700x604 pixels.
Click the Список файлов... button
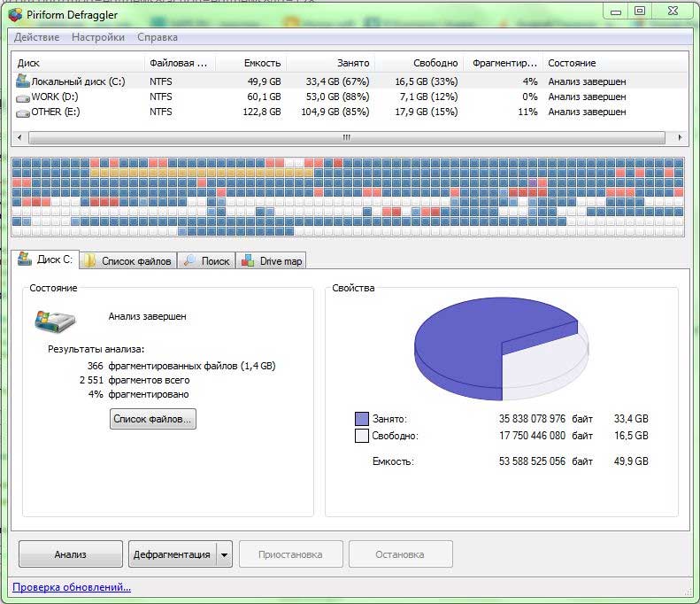[x=153, y=419]
